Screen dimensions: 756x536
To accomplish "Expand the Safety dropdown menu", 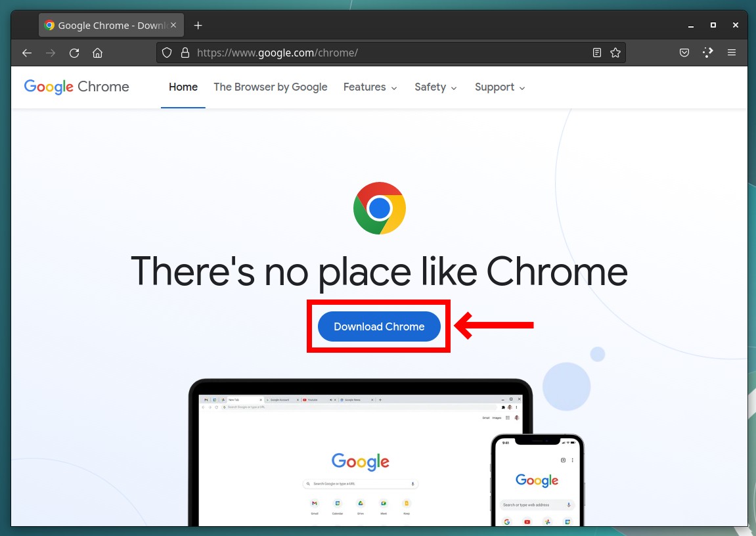I will pyautogui.click(x=436, y=87).
